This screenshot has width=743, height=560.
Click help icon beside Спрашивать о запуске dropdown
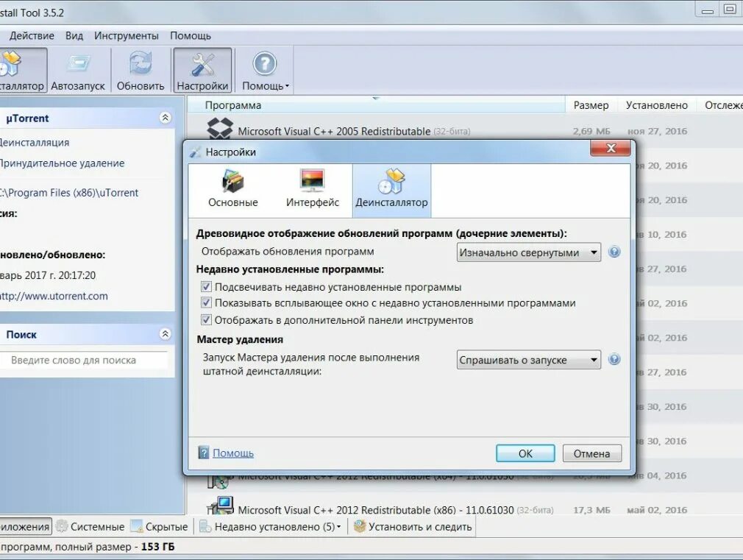tap(614, 359)
